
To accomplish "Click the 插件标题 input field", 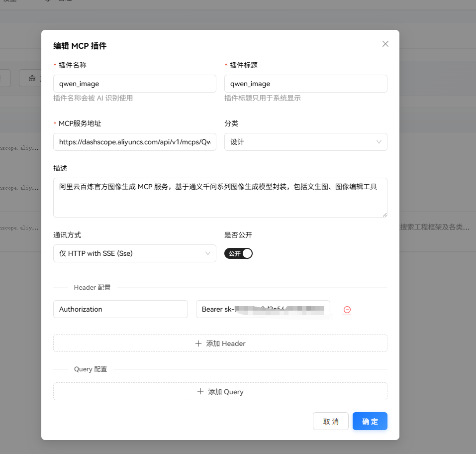I will tap(305, 84).
